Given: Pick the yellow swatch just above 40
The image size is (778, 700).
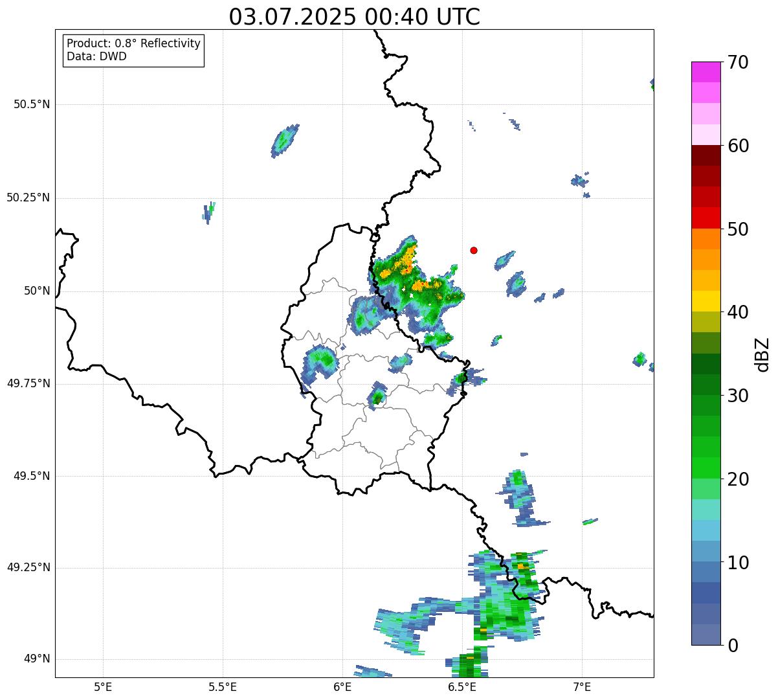Looking at the screenshot, I should point(706,301).
